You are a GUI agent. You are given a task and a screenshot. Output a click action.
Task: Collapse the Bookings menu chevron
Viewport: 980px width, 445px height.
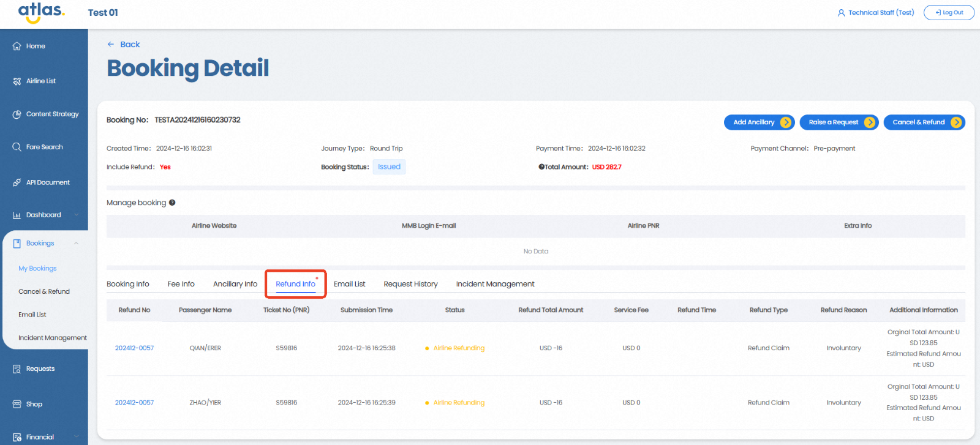[77, 244]
